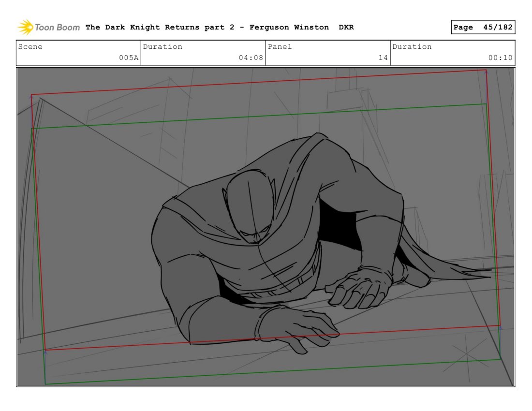
Task: Click the storyboard panel drawing of the crouching figure
Action: (266, 227)
